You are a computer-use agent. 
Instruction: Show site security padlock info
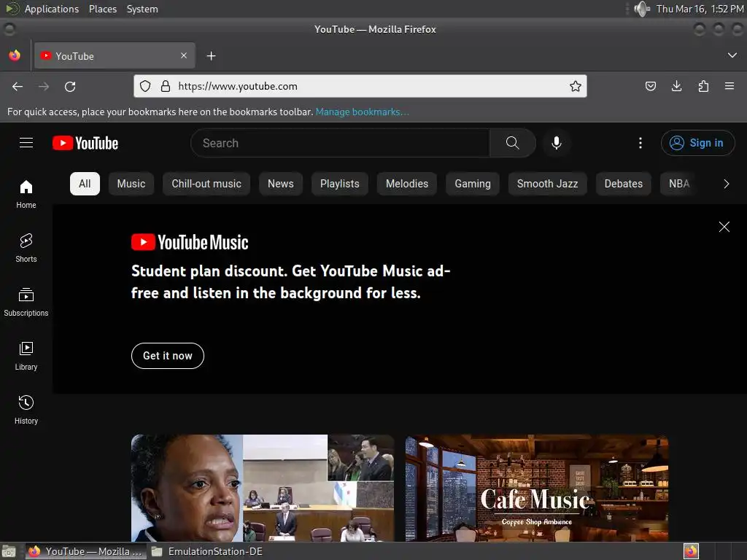[x=166, y=86]
